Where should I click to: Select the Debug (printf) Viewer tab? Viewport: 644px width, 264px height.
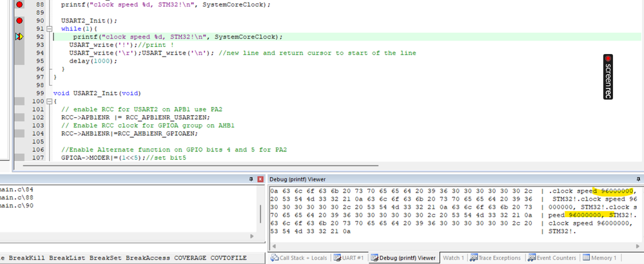click(403, 258)
